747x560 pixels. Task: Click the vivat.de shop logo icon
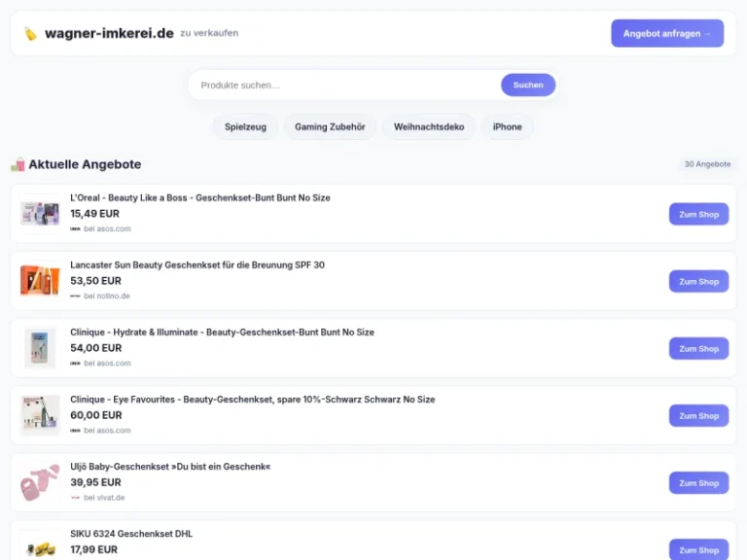pos(75,498)
